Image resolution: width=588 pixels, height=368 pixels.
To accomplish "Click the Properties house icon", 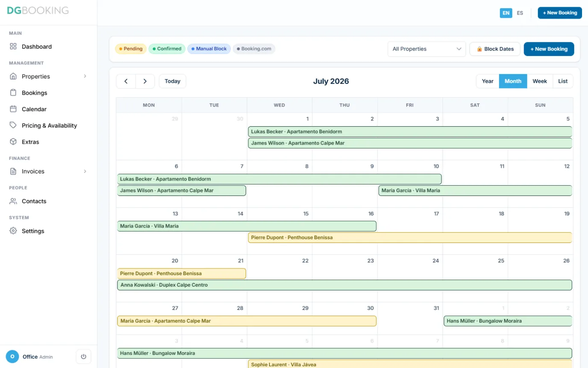I will [x=13, y=76].
